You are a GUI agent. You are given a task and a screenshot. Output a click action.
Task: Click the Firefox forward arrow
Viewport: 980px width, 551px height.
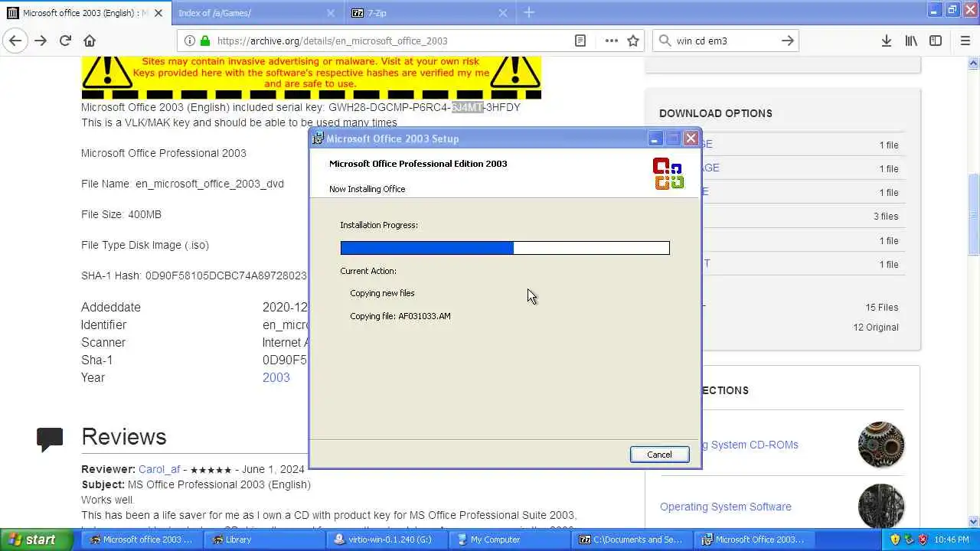pyautogui.click(x=41, y=41)
